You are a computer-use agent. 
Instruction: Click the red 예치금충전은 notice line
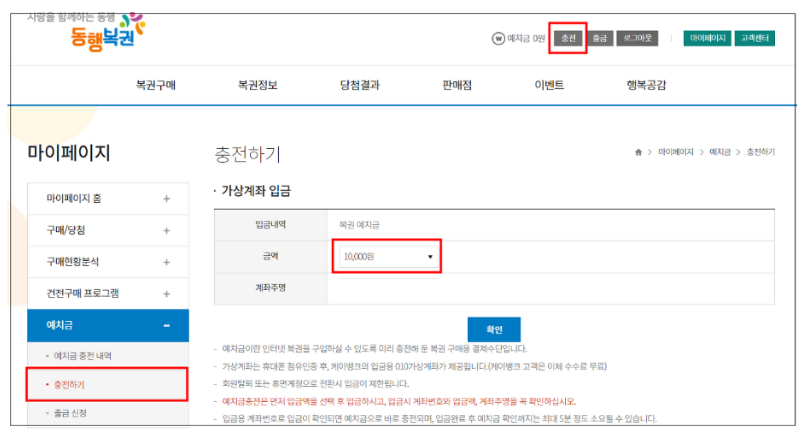[x=399, y=401]
